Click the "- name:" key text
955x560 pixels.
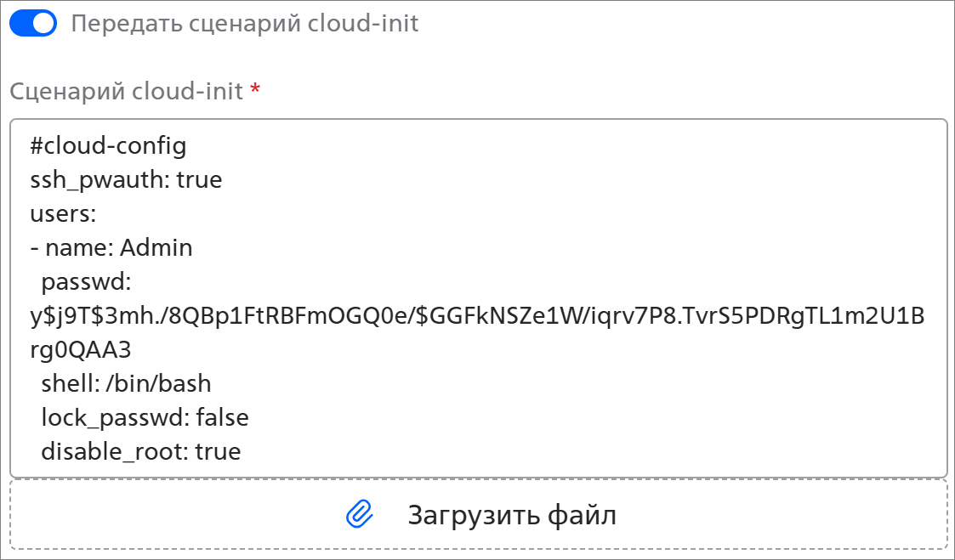71,248
